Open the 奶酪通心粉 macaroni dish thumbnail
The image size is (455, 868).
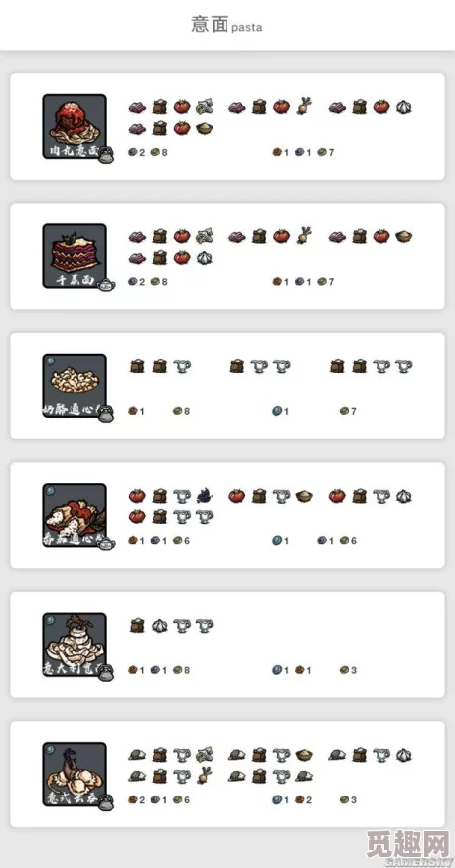[x=75, y=386]
